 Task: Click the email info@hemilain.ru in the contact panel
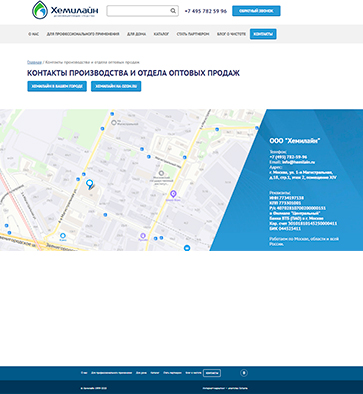tap(297, 162)
